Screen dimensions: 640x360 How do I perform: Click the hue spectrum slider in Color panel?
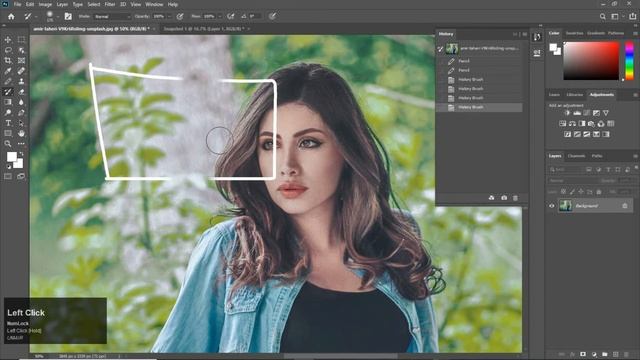629,60
